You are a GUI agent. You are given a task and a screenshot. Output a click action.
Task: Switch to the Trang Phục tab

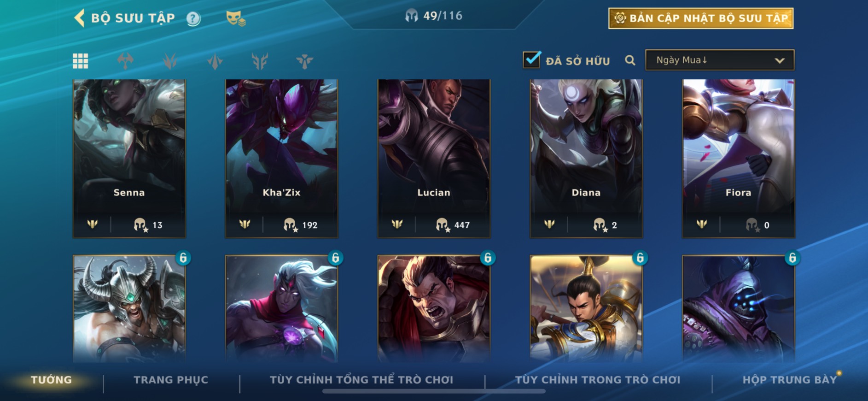(171, 380)
